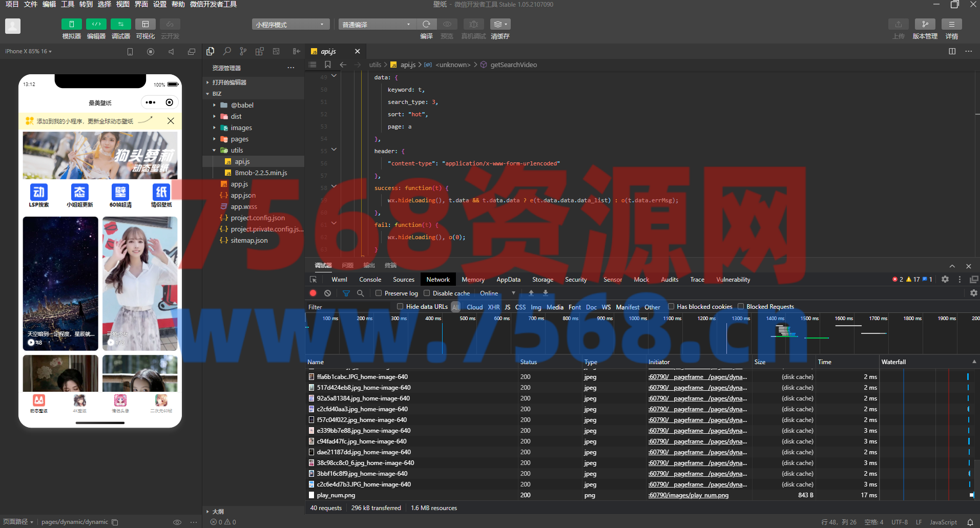Open search icon in explorer sidebar
This screenshot has width=980, height=528.
click(x=227, y=51)
